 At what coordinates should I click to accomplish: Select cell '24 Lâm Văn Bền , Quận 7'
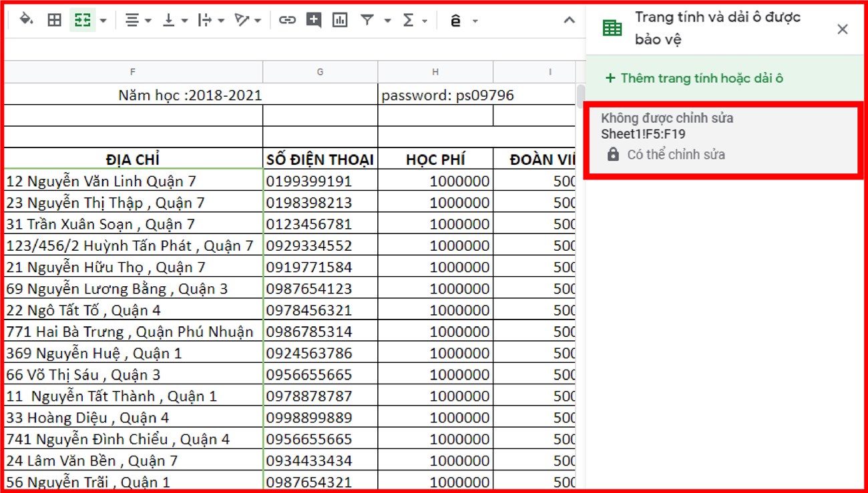133,460
